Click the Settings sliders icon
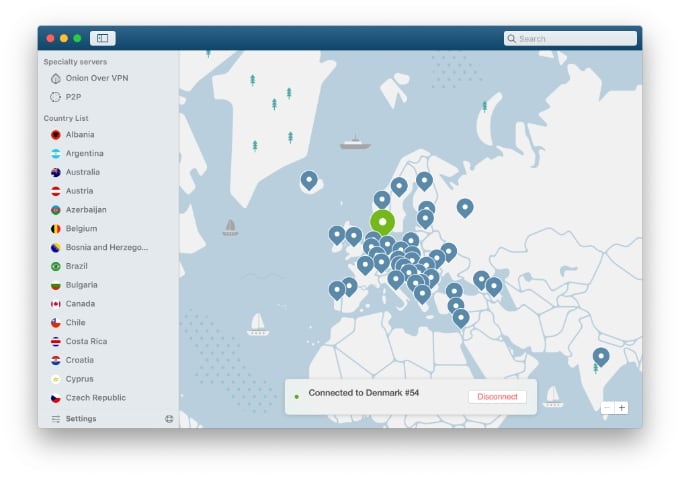 56,419
